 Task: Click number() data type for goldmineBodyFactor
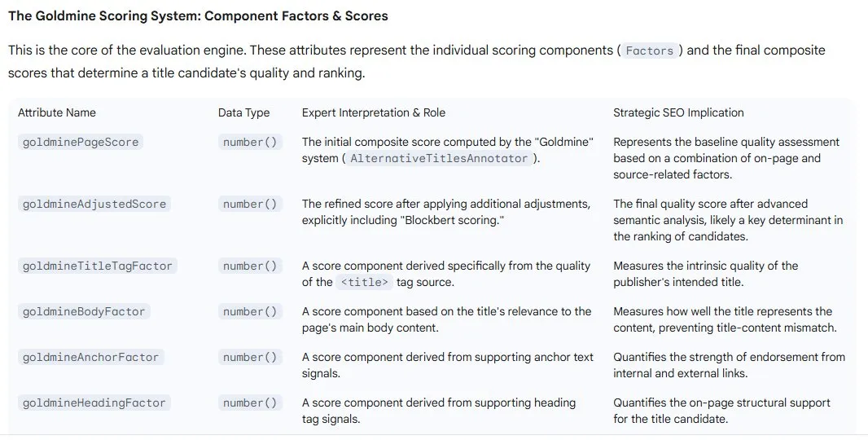pyautogui.click(x=250, y=311)
